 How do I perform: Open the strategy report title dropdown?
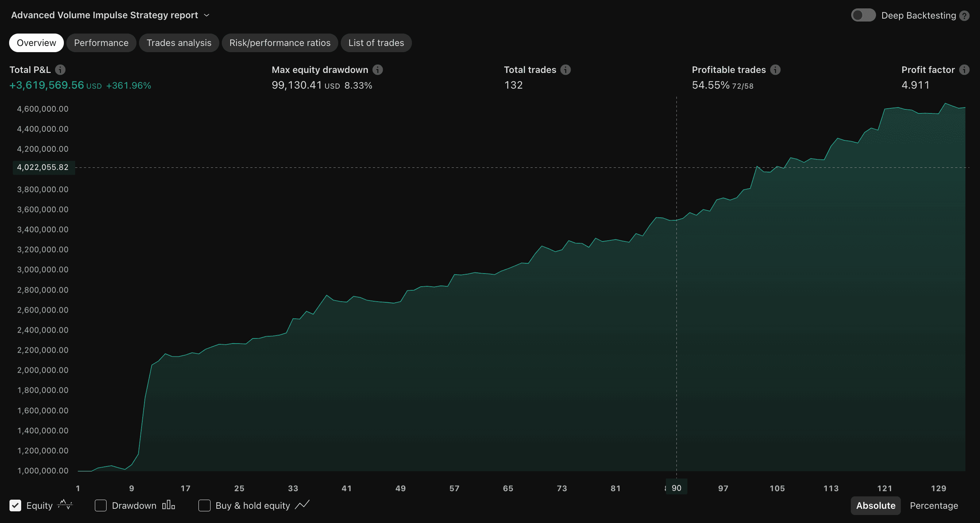coord(207,15)
